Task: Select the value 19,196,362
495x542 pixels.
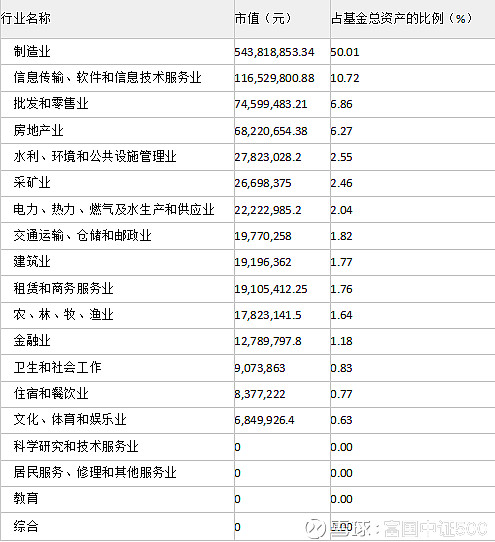Action: click(263, 262)
